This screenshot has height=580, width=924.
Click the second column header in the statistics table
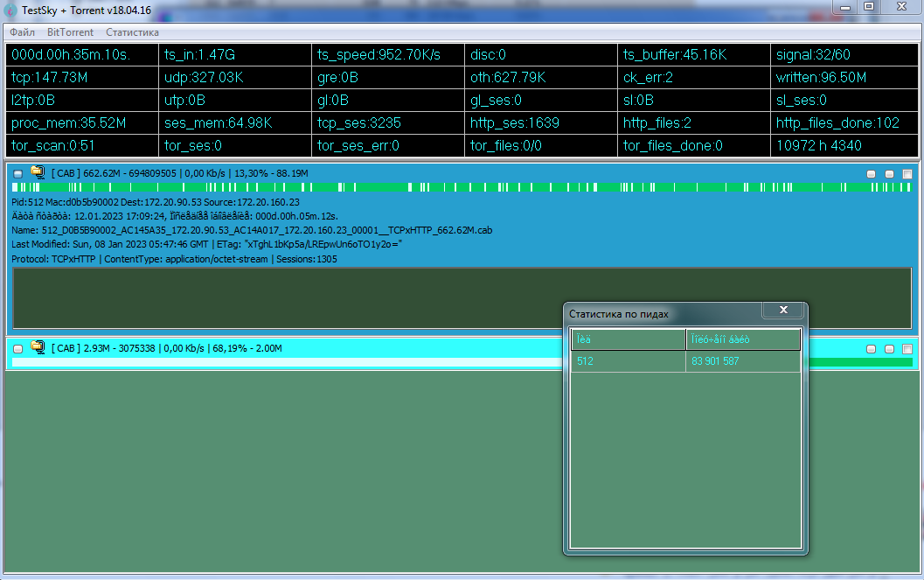(742, 339)
